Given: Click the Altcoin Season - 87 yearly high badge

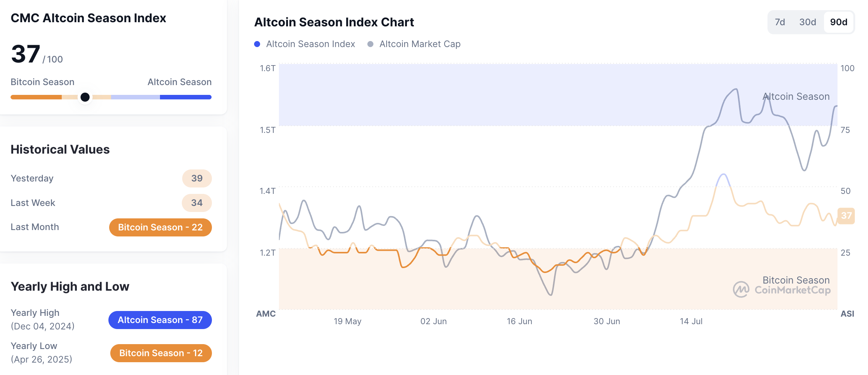Looking at the screenshot, I should [160, 320].
